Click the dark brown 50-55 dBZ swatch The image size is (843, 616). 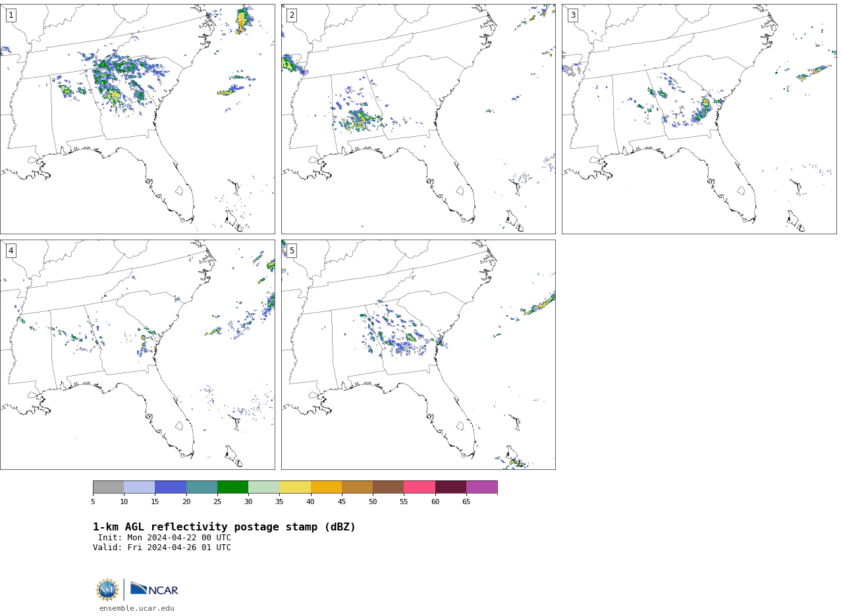tap(388, 487)
